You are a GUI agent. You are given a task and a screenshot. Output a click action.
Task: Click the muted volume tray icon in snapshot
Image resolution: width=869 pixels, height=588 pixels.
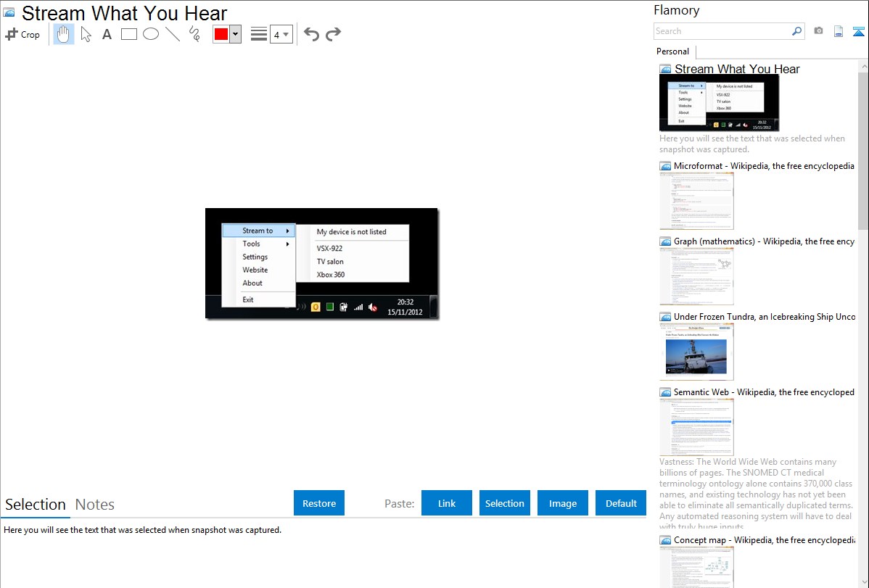point(373,307)
